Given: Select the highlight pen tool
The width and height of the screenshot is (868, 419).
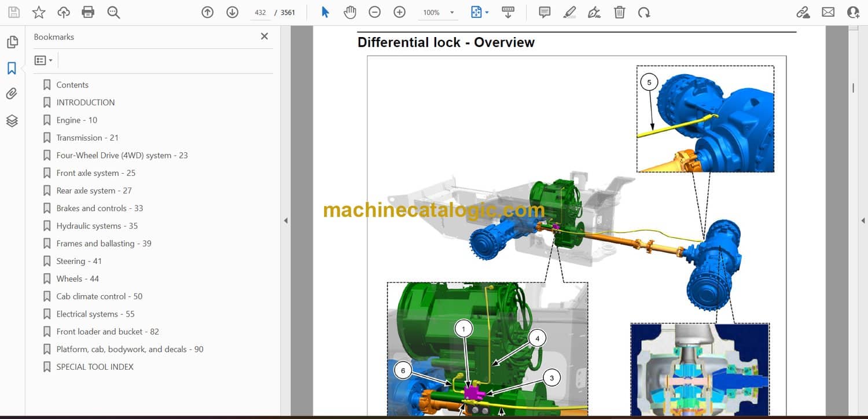Looking at the screenshot, I should point(569,12).
